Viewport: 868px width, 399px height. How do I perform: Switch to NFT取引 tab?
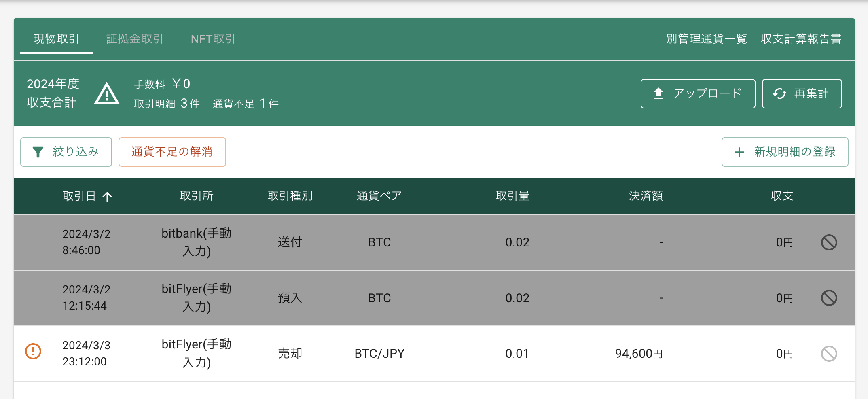pos(213,39)
